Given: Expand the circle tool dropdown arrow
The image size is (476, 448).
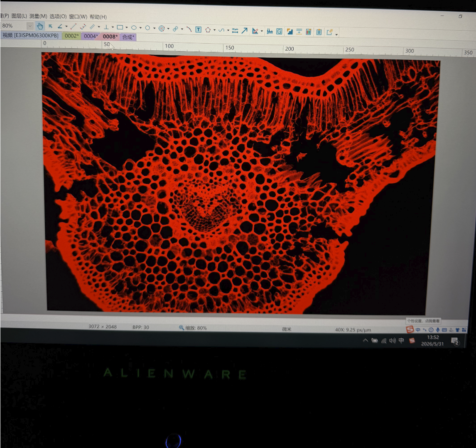Looking at the screenshot, I should [x=154, y=28].
